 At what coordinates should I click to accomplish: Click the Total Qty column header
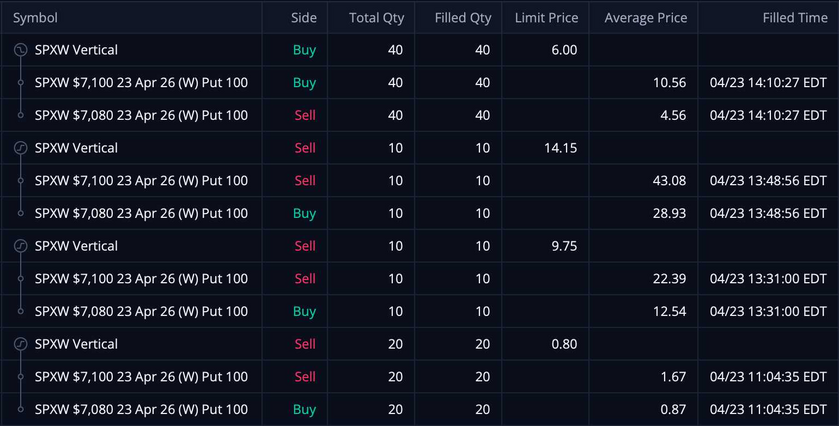[377, 18]
